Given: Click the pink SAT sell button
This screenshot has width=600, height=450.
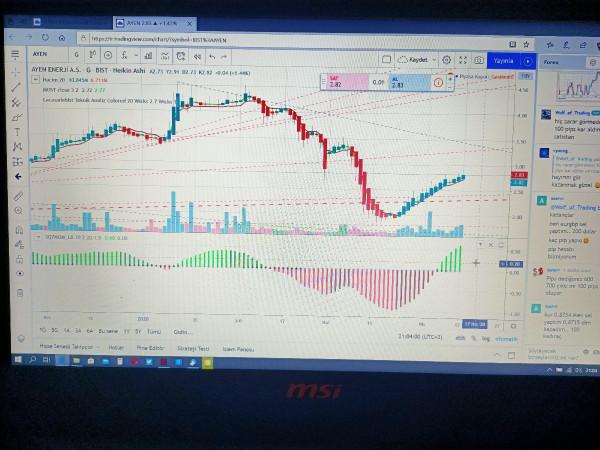Looking at the screenshot, I should tap(348, 82).
